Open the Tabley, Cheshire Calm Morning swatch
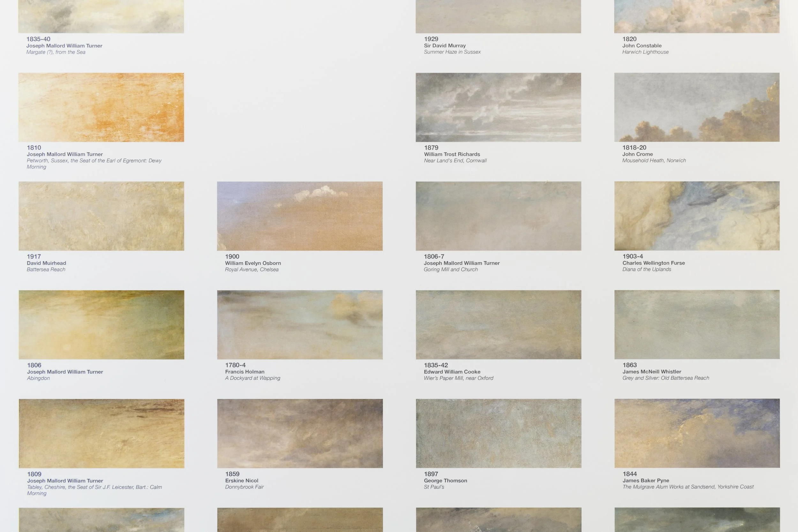The image size is (798, 532). [x=102, y=434]
